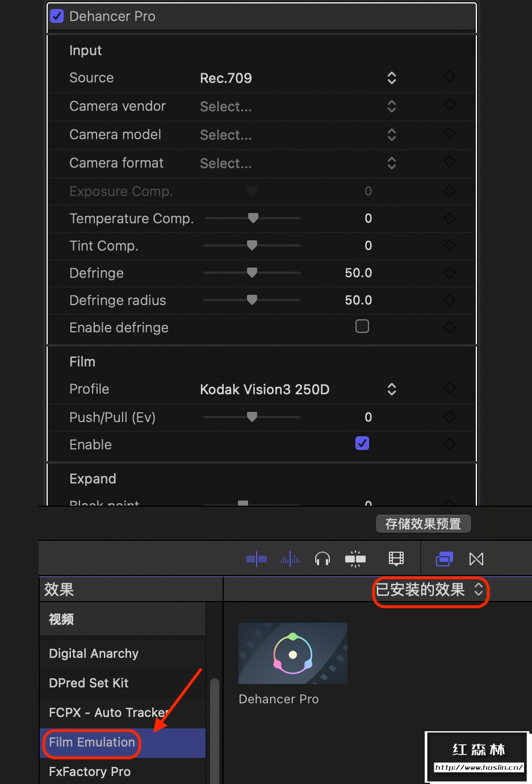Viewport: 532px width, 784px height.
Task: Add keyframe diamond for Camera vendor
Action: coord(450,105)
